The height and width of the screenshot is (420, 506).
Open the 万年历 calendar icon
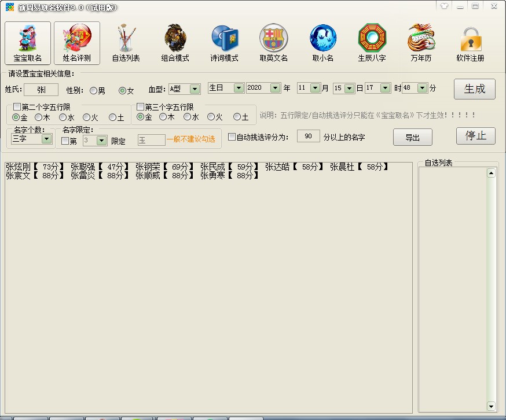[x=421, y=43]
